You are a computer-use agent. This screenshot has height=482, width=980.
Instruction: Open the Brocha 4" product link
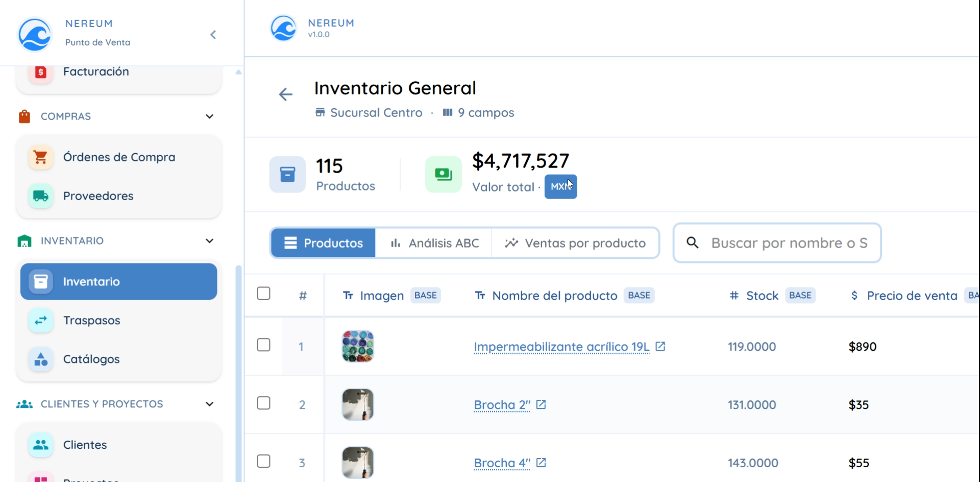pyautogui.click(x=502, y=463)
